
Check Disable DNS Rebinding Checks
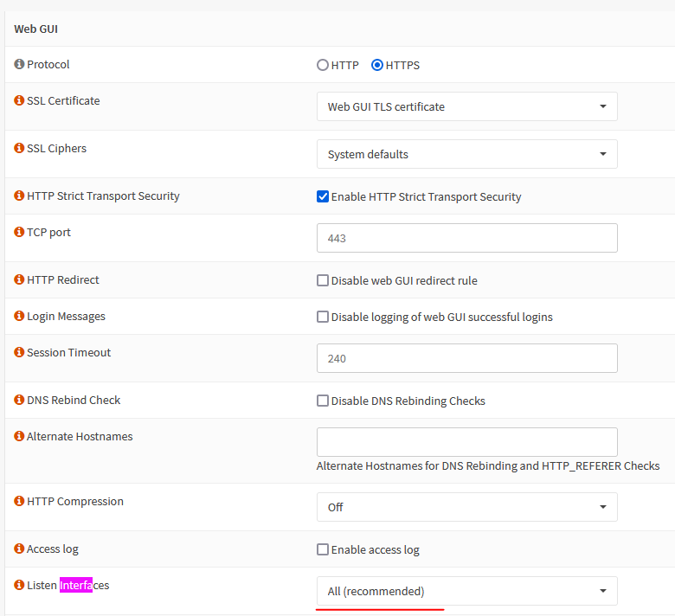[x=323, y=401]
